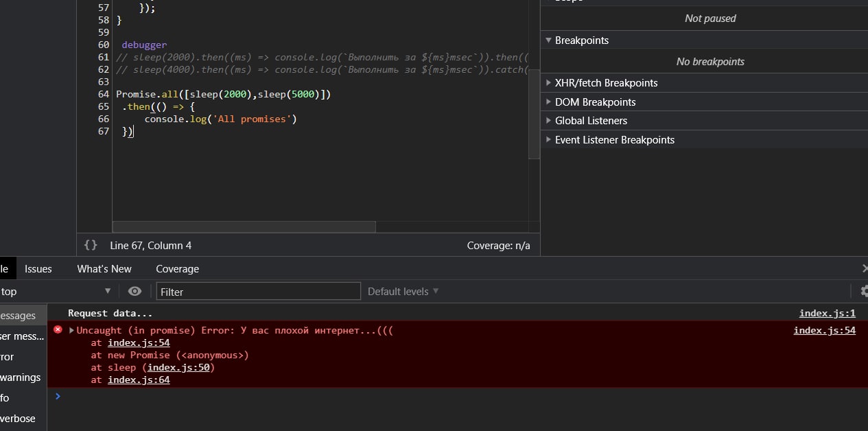Open the Default levels dropdown
This screenshot has width=868, height=431.
point(403,292)
